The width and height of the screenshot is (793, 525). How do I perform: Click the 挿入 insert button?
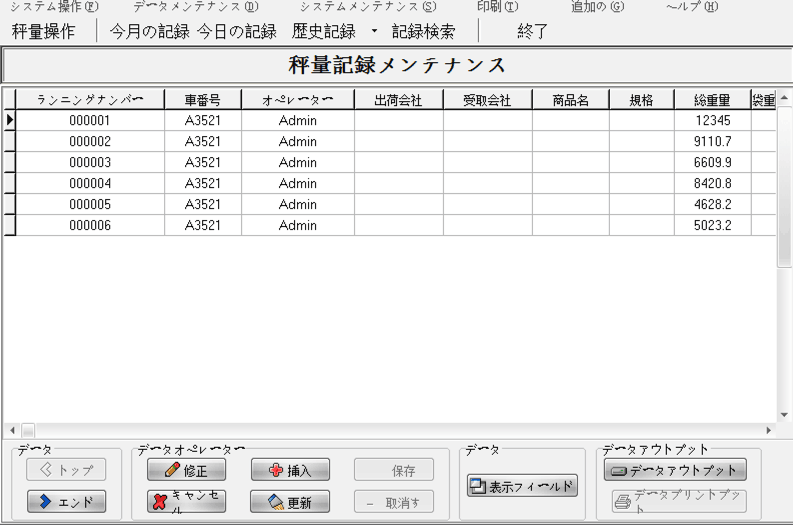(x=290, y=470)
